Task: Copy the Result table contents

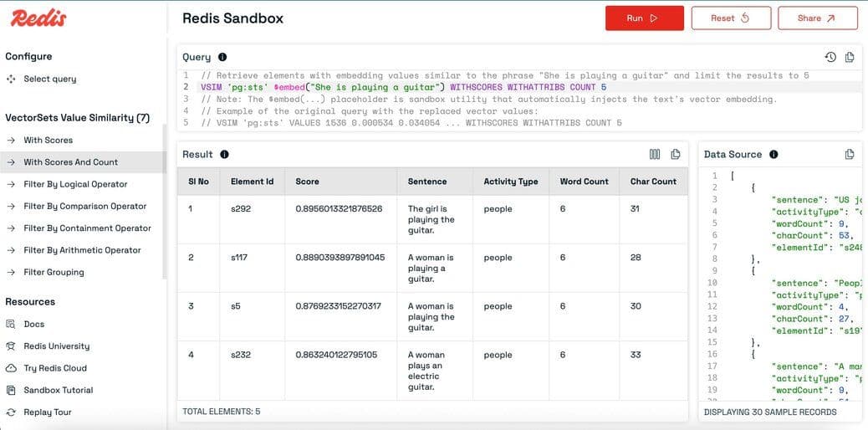Action: point(675,154)
